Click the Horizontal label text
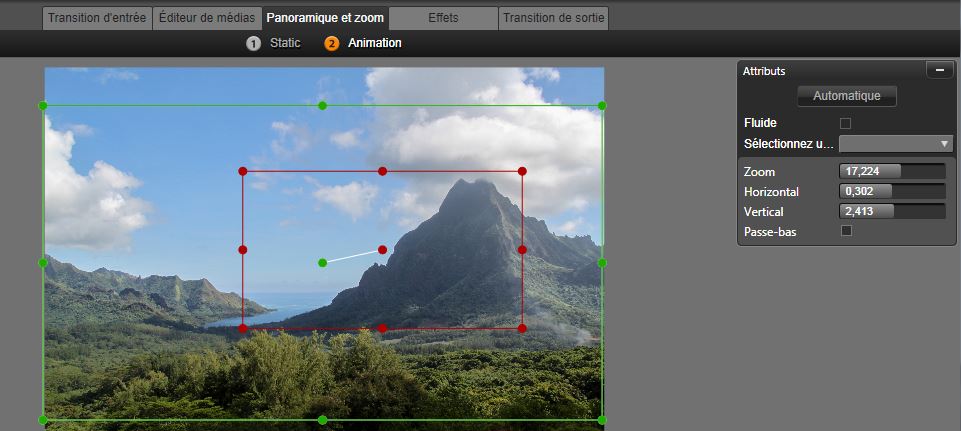This screenshot has height=431, width=961. pyautogui.click(x=771, y=192)
